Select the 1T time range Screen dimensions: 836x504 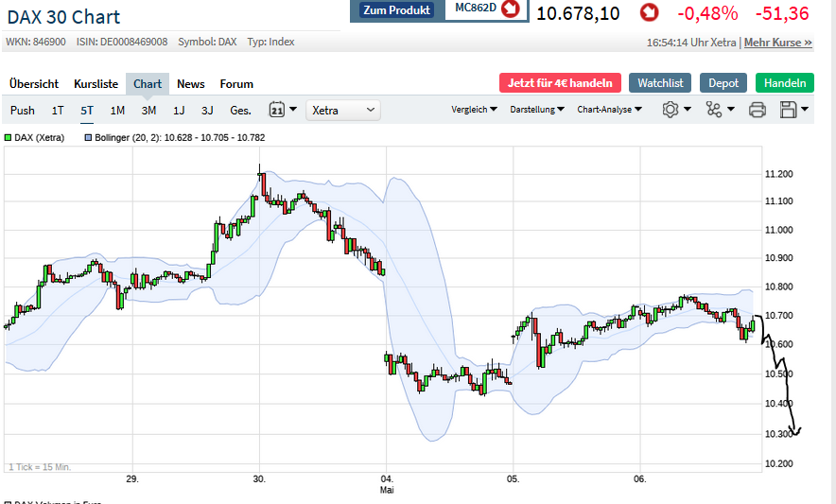tap(58, 111)
